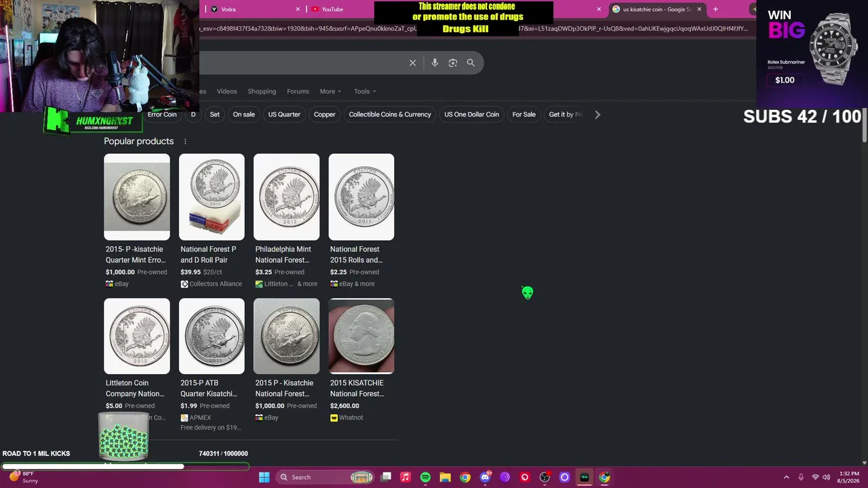Open the 'Philadelphia Mint National Forest...' listing title

coord(283,255)
